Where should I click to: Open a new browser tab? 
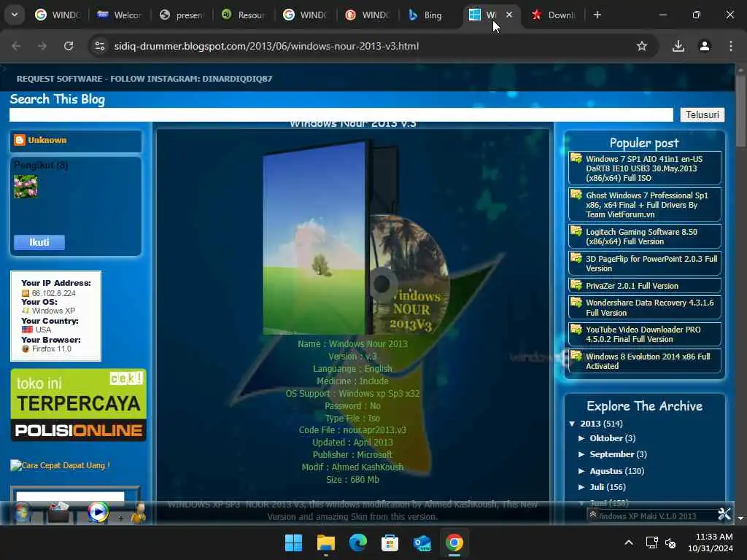(x=597, y=15)
